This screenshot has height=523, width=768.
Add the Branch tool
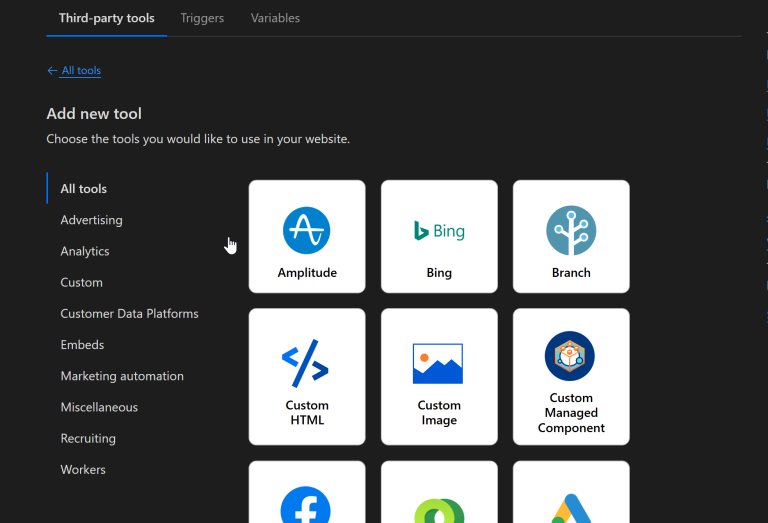(x=571, y=237)
